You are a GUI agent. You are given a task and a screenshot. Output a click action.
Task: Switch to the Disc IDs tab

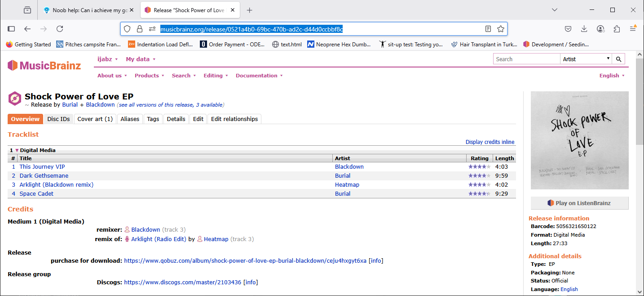[x=58, y=119]
